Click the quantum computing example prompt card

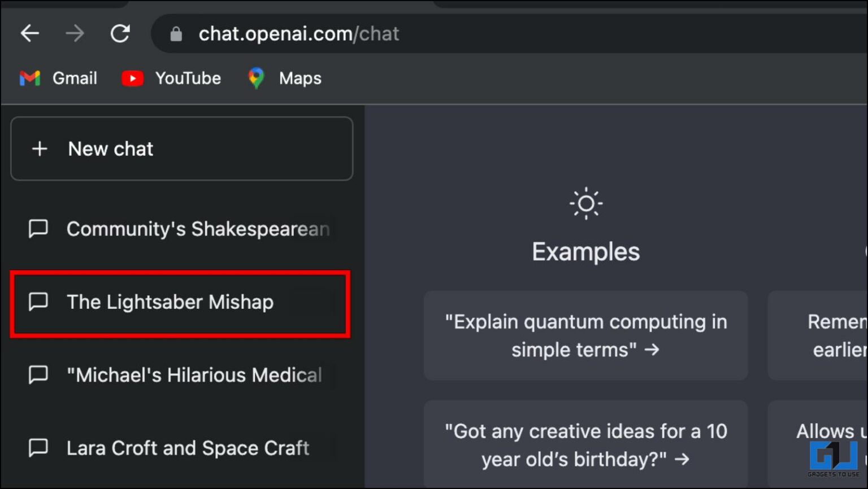pyautogui.click(x=585, y=335)
